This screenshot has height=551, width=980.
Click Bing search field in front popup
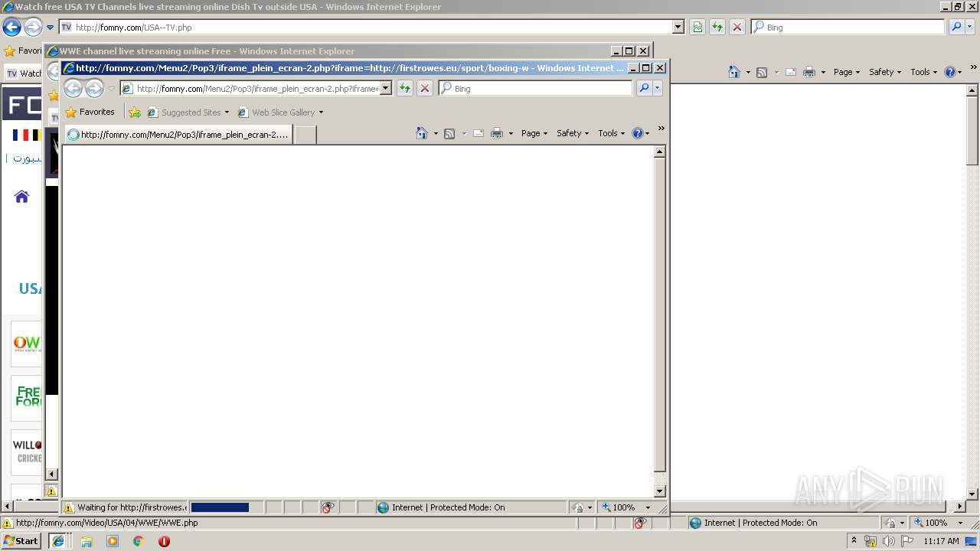(x=536, y=89)
